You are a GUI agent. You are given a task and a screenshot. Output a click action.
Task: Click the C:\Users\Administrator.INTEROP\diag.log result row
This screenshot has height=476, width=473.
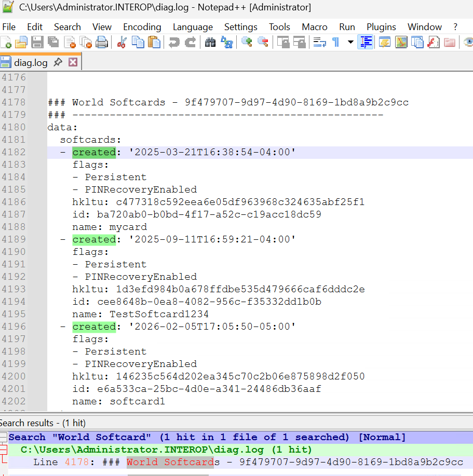(240, 450)
